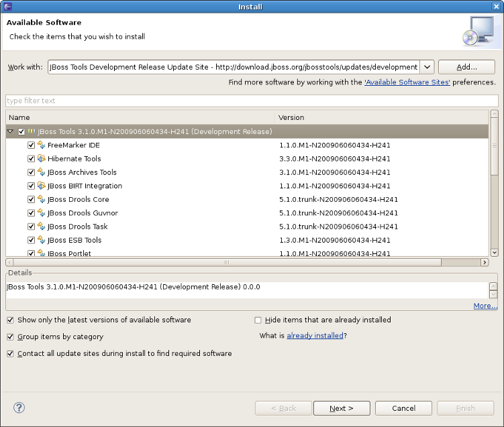Click the Cancel button
Screen dimensions: 504x427
click(x=403, y=408)
